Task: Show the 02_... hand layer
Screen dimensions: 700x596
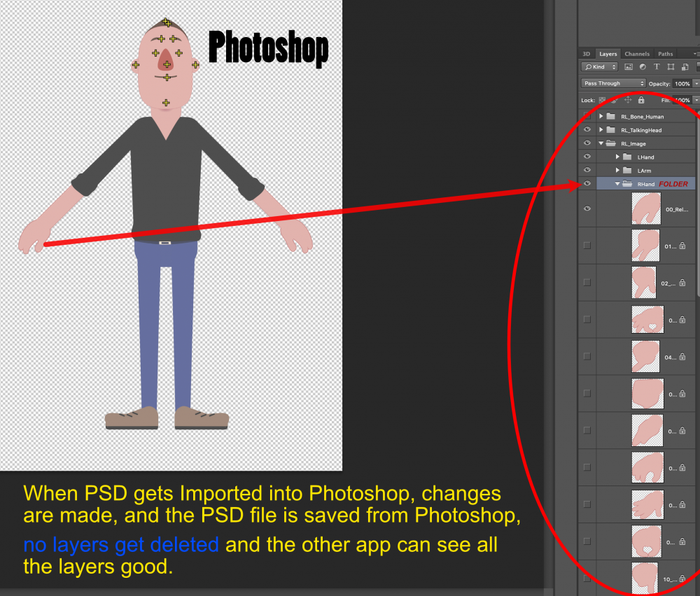Action: [587, 283]
